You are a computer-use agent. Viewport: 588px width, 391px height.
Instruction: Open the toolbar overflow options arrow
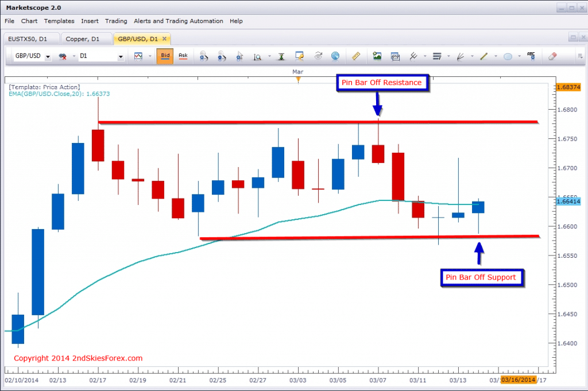click(x=580, y=56)
